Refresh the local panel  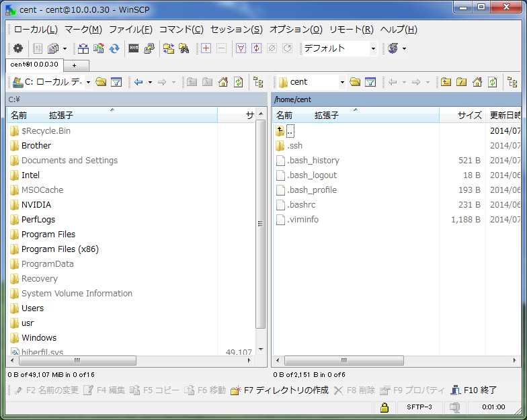coord(239,82)
